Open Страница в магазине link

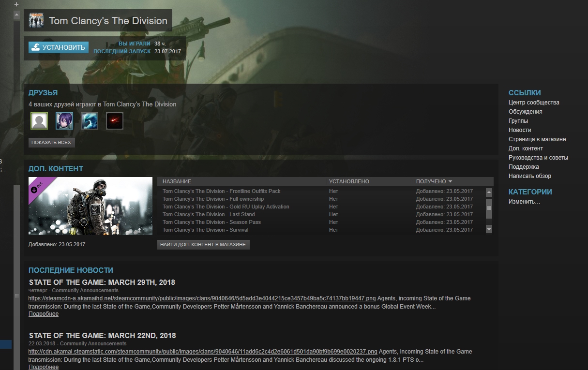click(x=537, y=139)
